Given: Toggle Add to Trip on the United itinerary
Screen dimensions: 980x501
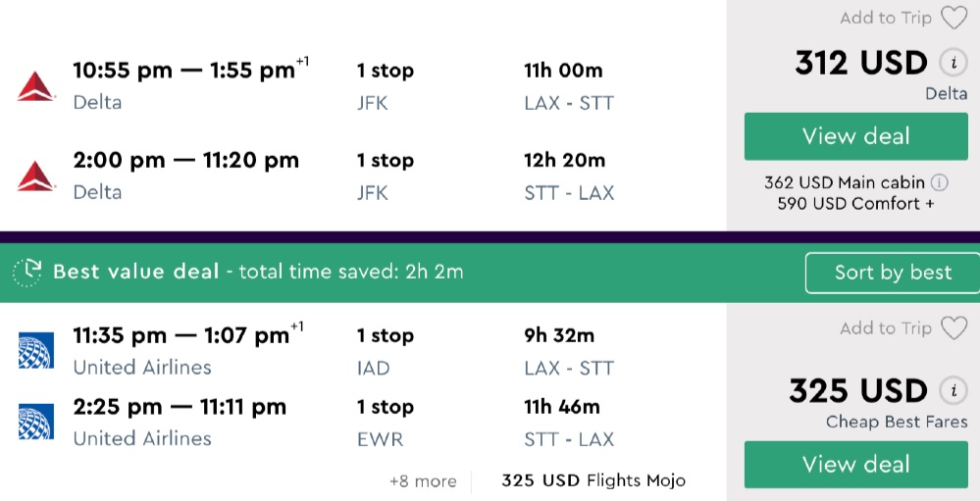Looking at the screenshot, I should tap(886, 328).
